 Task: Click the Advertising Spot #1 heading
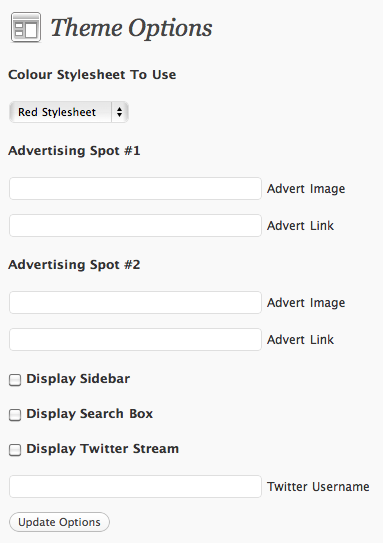coord(74,151)
